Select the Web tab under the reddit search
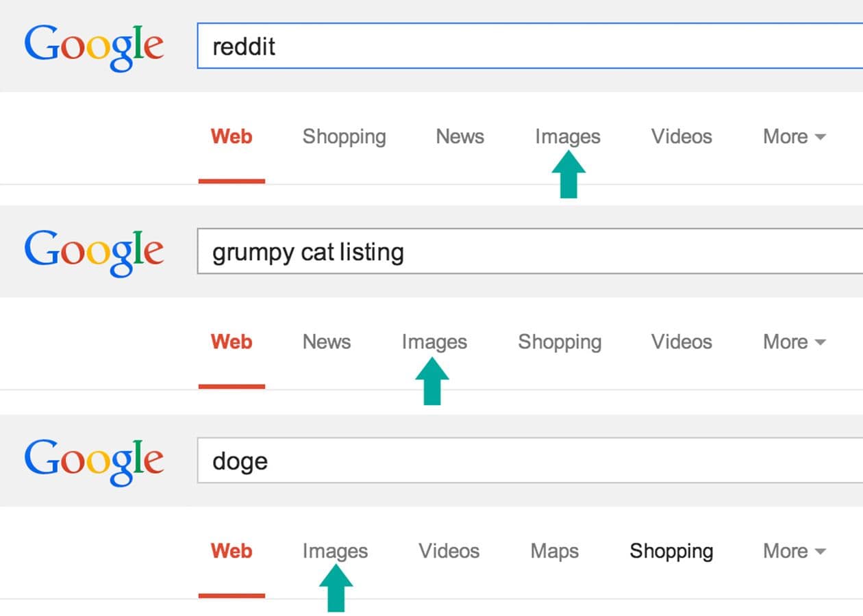This screenshot has width=863, height=616. (232, 137)
